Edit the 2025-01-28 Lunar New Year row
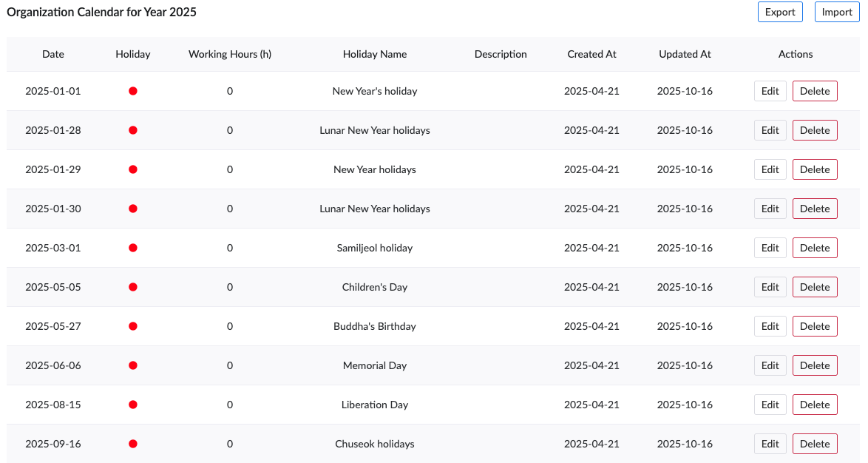The image size is (868, 463). point(770,130)
